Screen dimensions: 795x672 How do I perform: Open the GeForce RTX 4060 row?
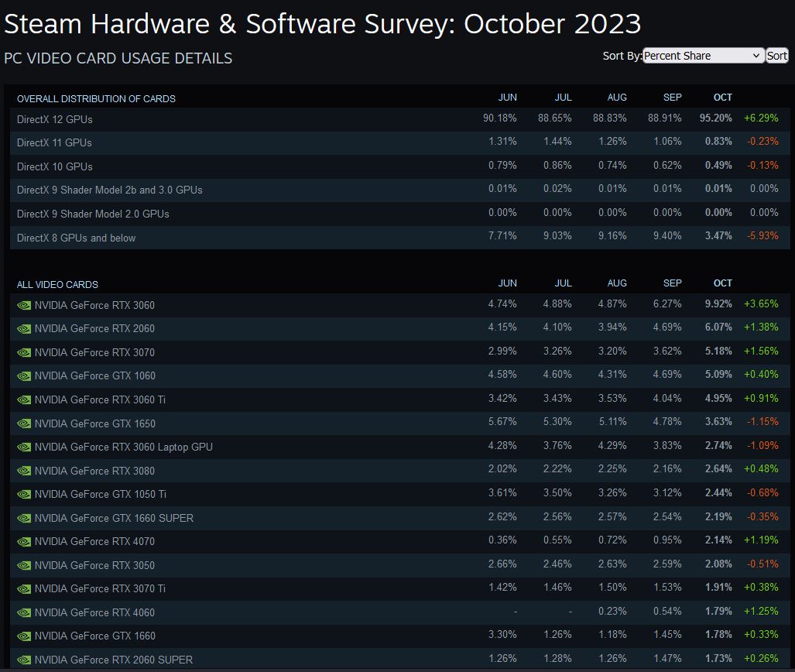[x=93, y=612]
